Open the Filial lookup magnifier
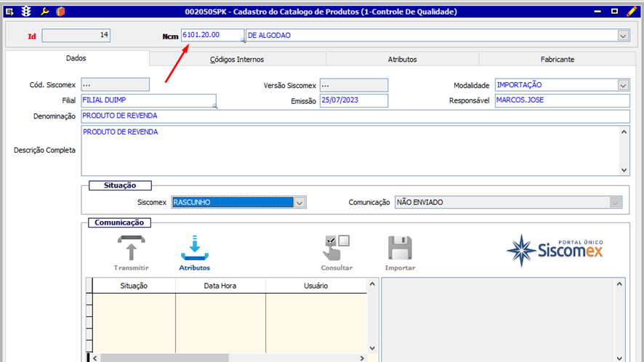This screenshot has width=644, height=362. click(x=214, y=106)
